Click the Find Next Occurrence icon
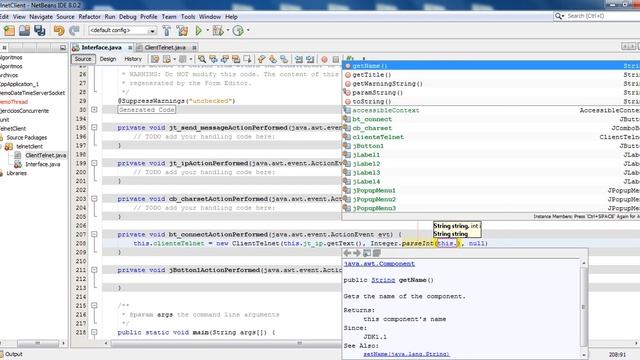The image size is (640, 360). pos(224,59)
